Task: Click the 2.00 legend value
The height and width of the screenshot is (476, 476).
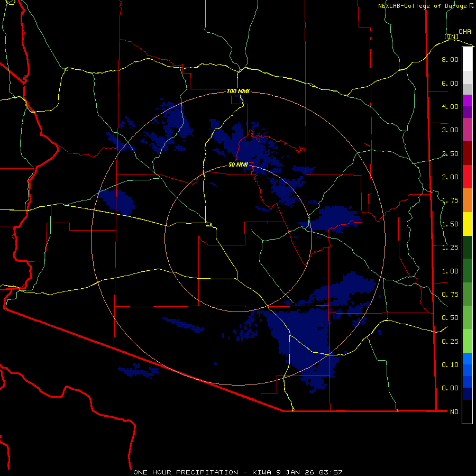Action: tap(450, 177)
